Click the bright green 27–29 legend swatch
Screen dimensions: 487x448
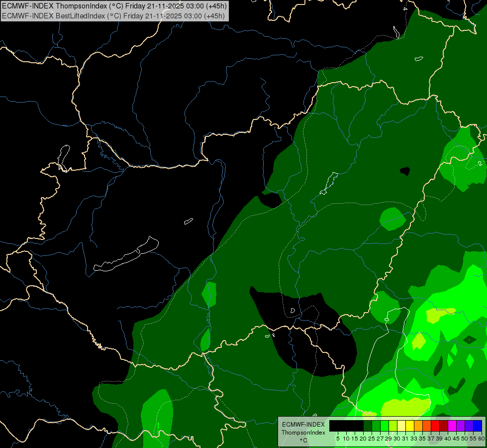385,426
